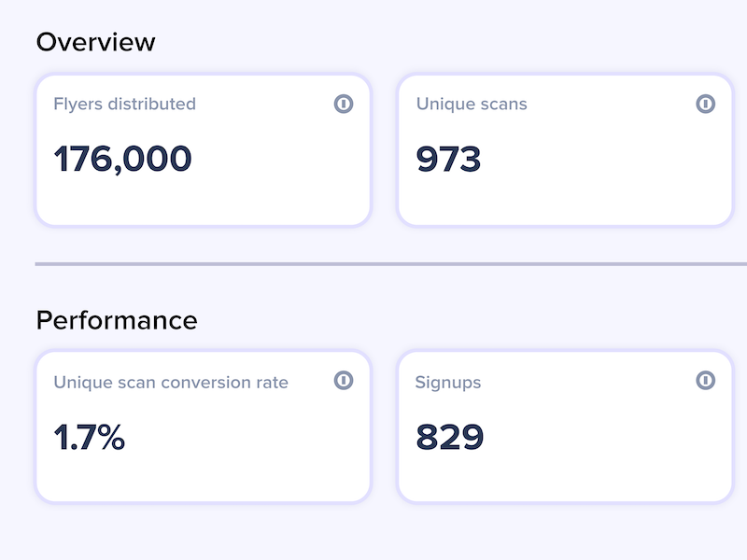This screenshot has width=747, height=560.
Task: Select the 973 unique scans number
Action: click(x=448, y=159)
